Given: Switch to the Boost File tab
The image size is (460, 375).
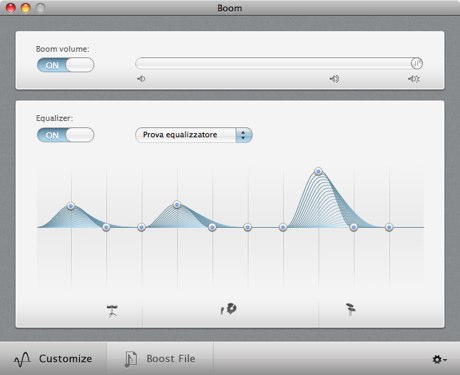Looking at the screenshot, I should pos(160,359).
